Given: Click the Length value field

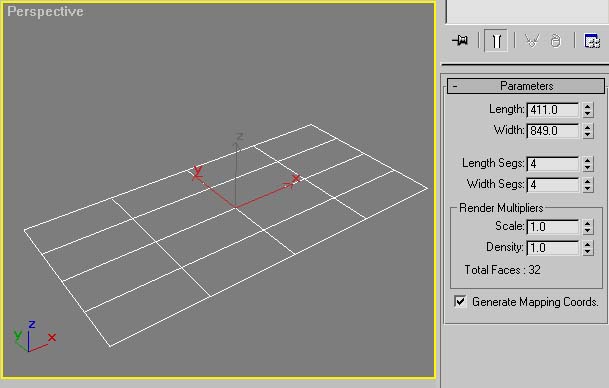Looking at the screenshot, I should [553, 110].
